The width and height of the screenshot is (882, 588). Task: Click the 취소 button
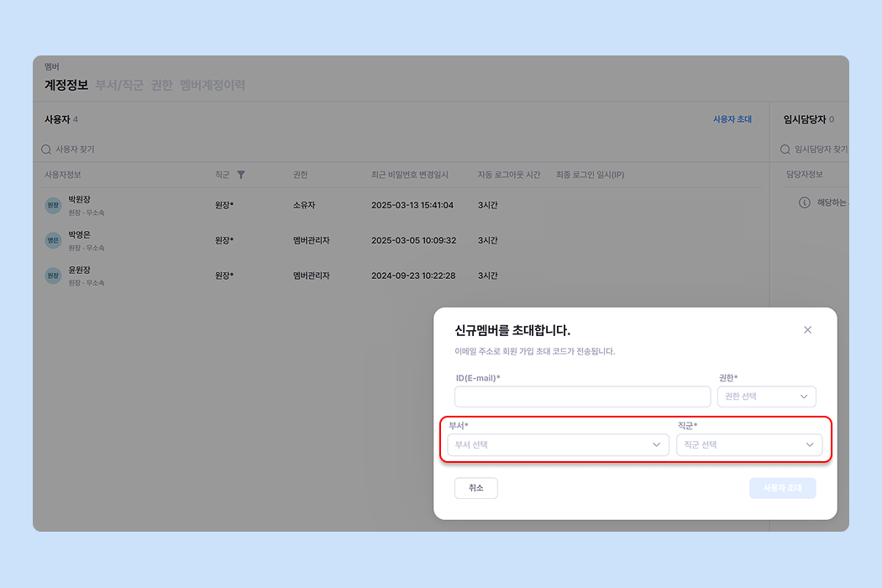tap(476, 488)
